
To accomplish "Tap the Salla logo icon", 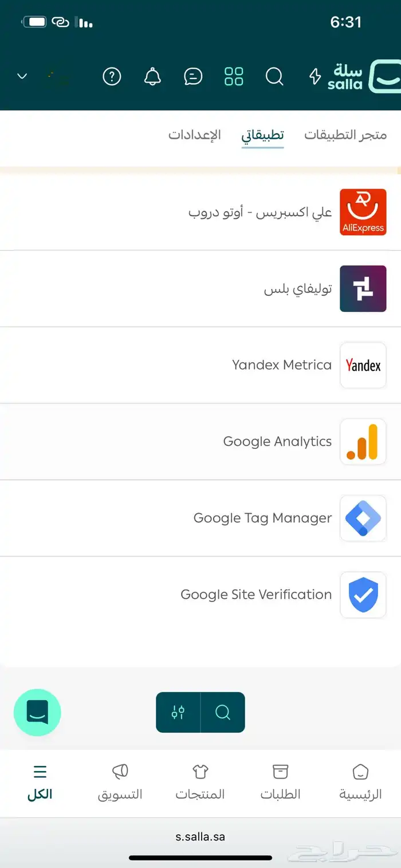I will (383, 76).
